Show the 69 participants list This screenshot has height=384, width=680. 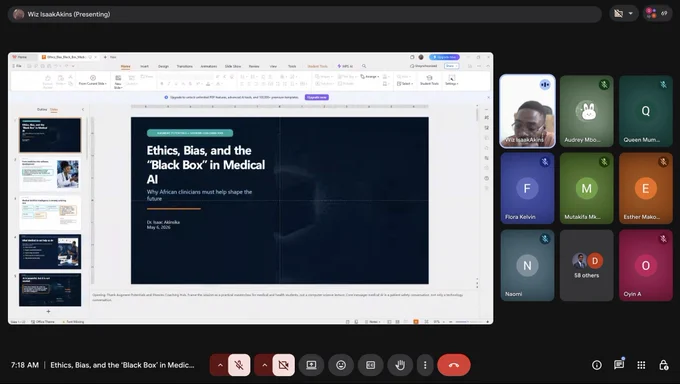click(x=657, y=13)
